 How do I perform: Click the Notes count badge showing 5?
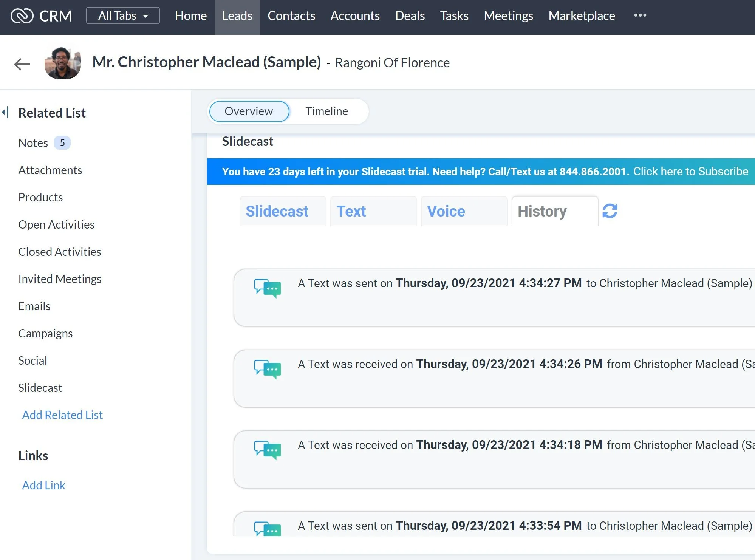(x=62, y=143)
